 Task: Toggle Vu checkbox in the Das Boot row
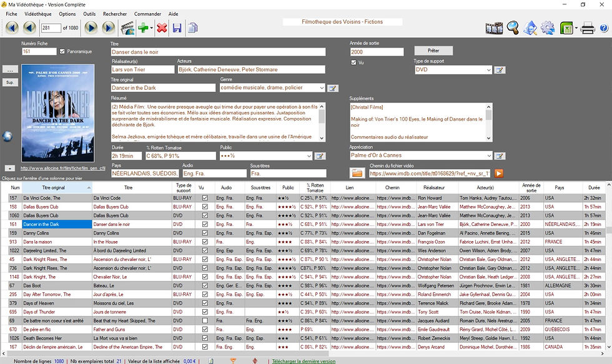(x=205, y=285)
